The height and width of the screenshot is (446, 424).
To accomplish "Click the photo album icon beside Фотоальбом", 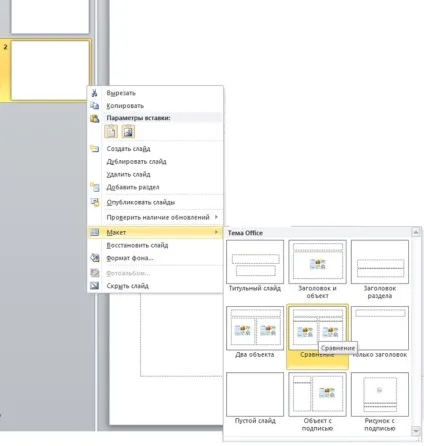I will 95,273.
